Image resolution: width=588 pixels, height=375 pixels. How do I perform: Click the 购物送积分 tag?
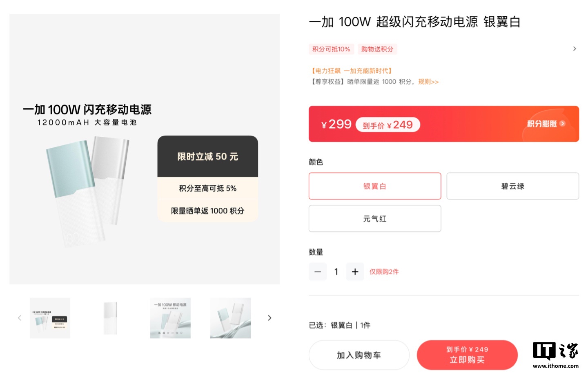point(377,49)
